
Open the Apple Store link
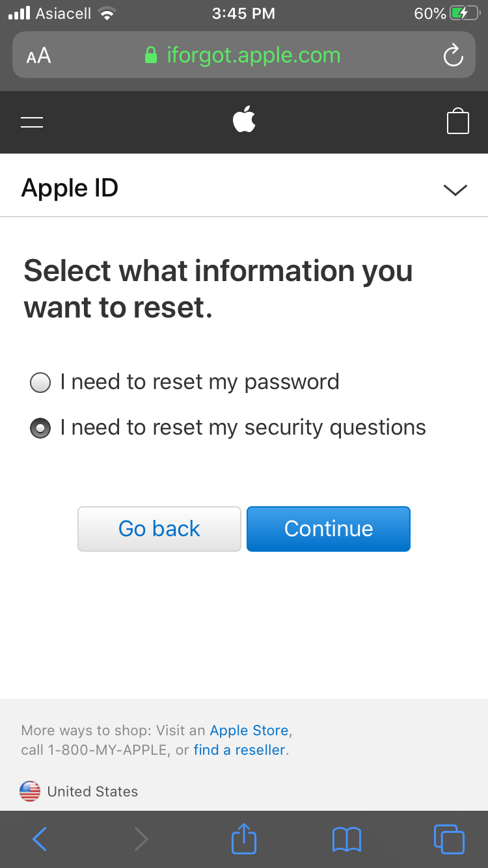249,730
